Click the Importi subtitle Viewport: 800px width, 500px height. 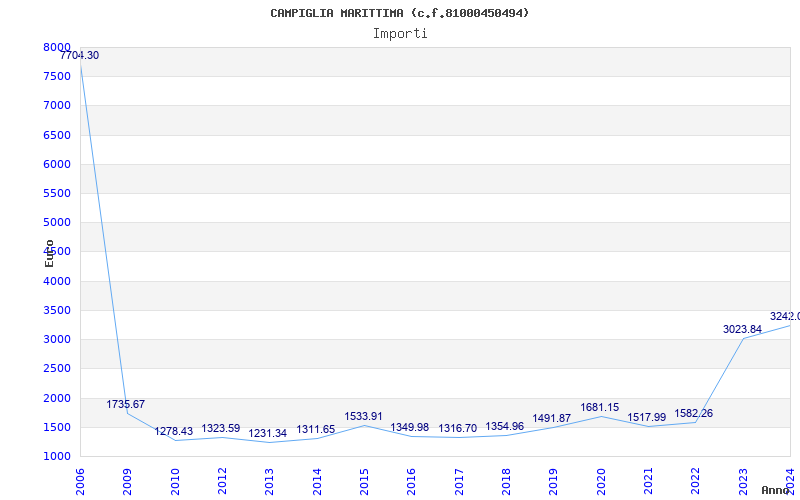coord(400,34)
